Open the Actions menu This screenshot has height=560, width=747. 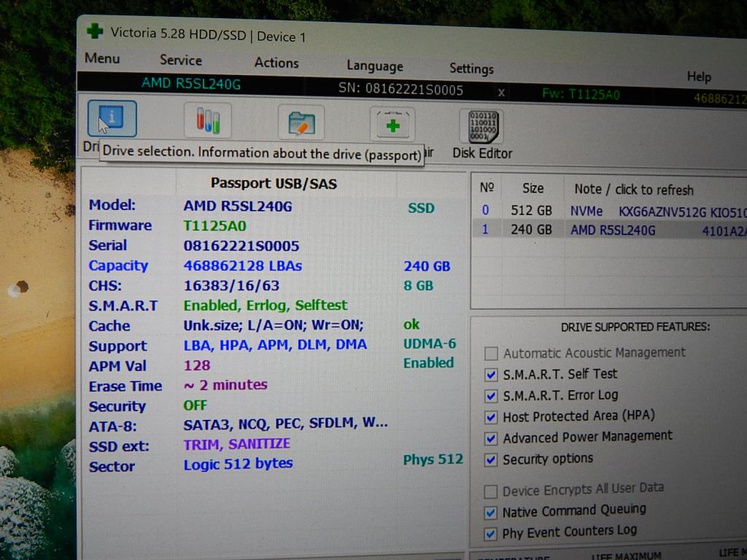coord(276,63)
